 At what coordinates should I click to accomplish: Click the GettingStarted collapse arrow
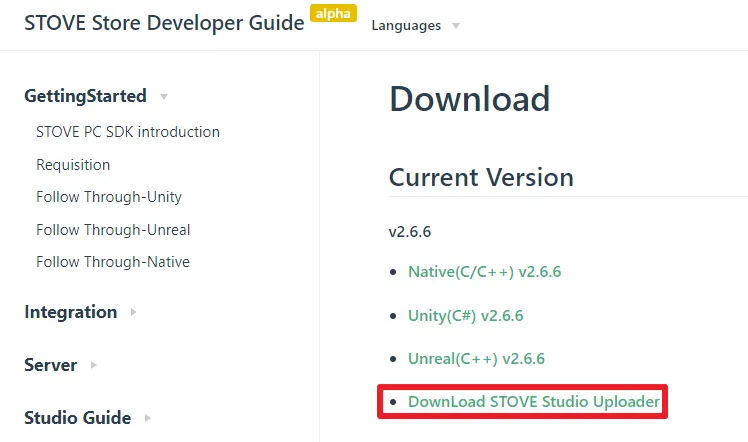pos(164,97)
